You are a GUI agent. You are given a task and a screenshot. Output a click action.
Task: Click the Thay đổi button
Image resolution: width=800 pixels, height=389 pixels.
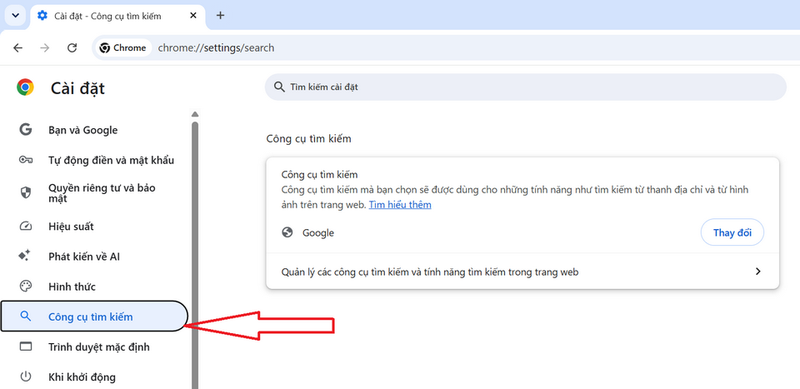pyautogui.click(x=732, y=233)
